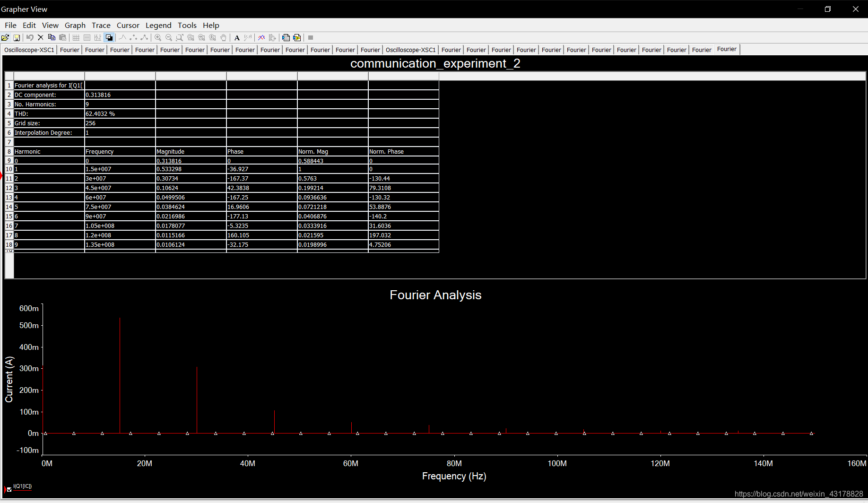Select the 'Interpolation Degree:' cell
Viewport: 868px width, 503px height.
[x=49, y=132]
